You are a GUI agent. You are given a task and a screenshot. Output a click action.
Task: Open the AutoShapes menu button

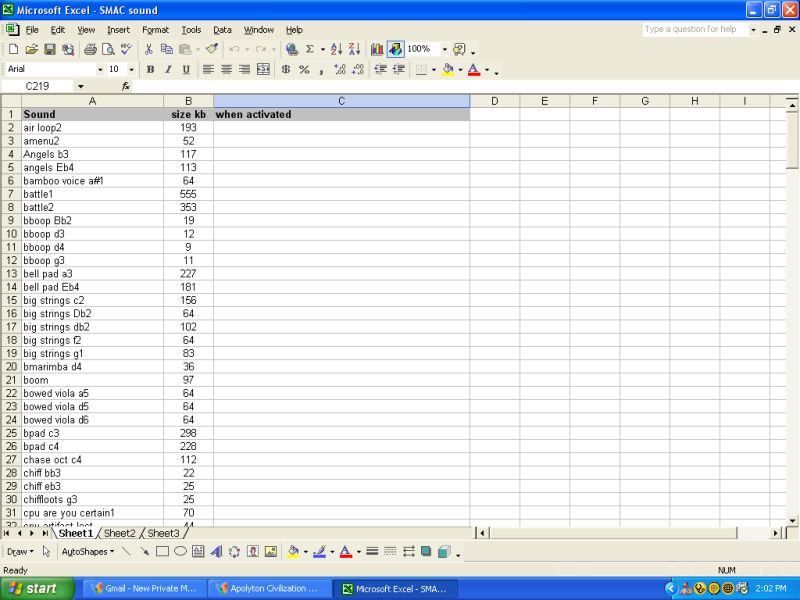88,551
